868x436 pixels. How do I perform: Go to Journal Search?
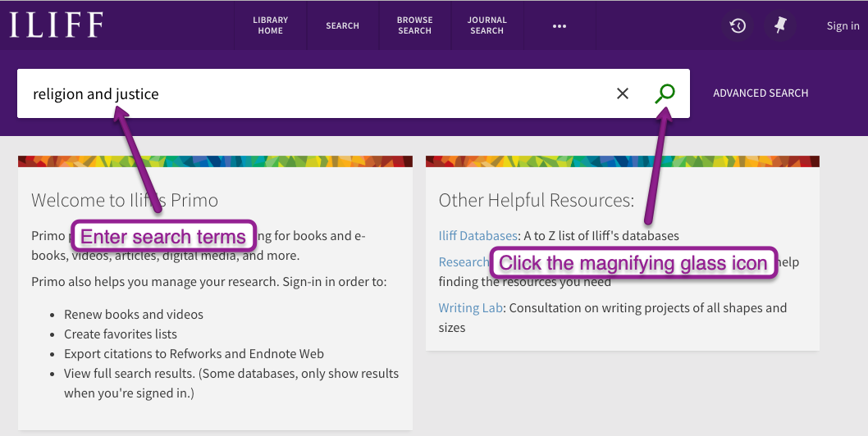487,25
